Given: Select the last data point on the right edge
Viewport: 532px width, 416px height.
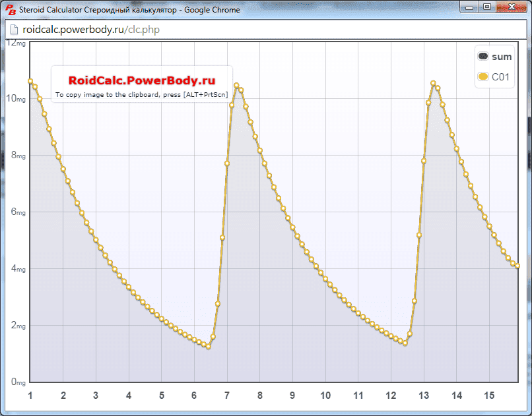Looking at the screenshot, I should (517, 266).
